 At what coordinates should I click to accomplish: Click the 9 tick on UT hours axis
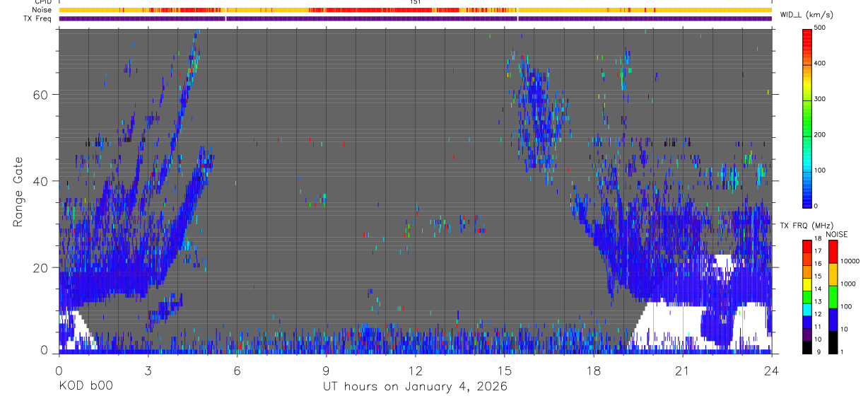(x=326, y=370)
